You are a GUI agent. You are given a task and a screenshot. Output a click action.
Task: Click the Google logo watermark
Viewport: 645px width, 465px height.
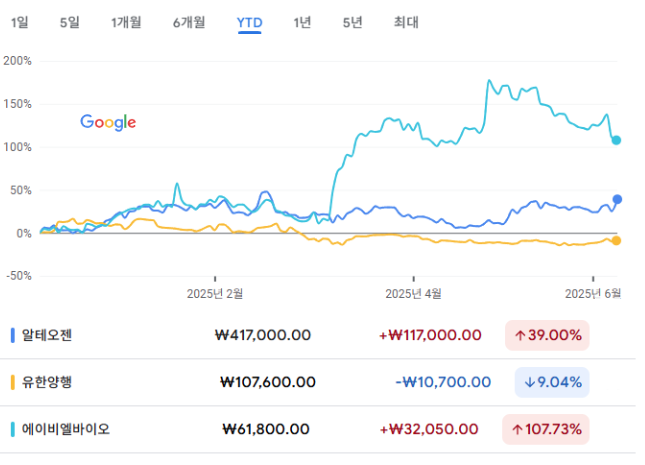point(108,122)
